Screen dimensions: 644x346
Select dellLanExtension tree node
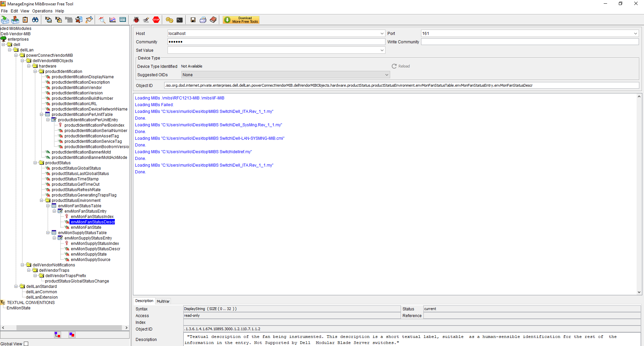(x=42, y=297)
